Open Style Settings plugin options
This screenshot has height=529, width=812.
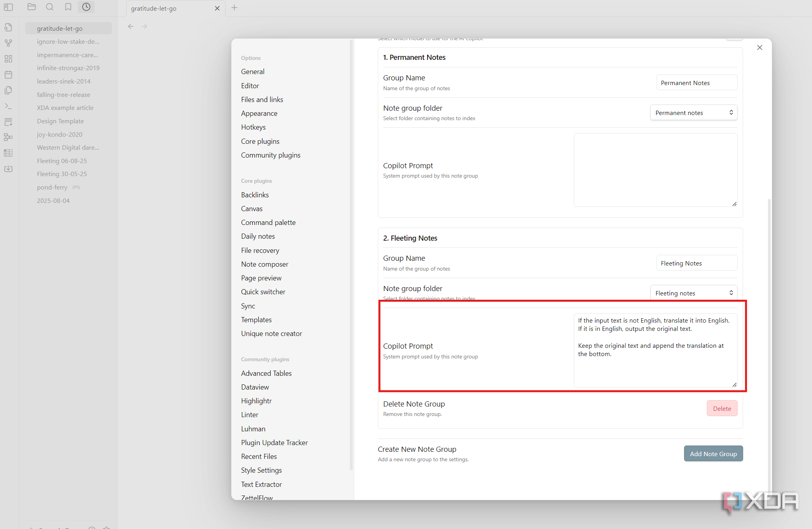261,470
